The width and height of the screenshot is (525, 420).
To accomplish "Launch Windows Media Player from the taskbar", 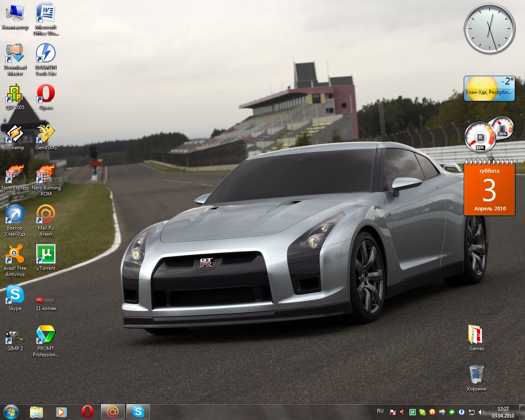I will (62, 411).
